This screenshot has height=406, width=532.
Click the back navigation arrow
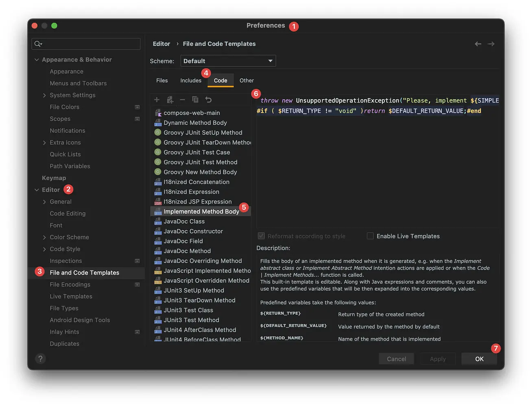478,44
